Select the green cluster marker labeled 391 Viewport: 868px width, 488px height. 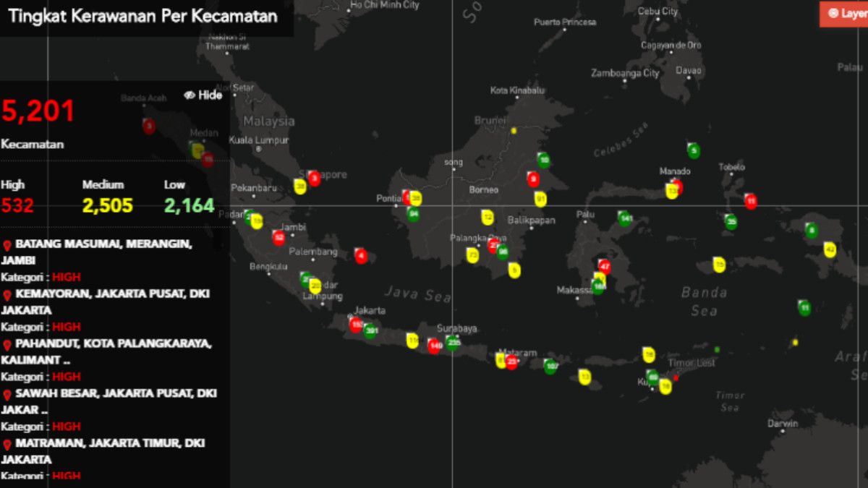[x=371, y=331]
